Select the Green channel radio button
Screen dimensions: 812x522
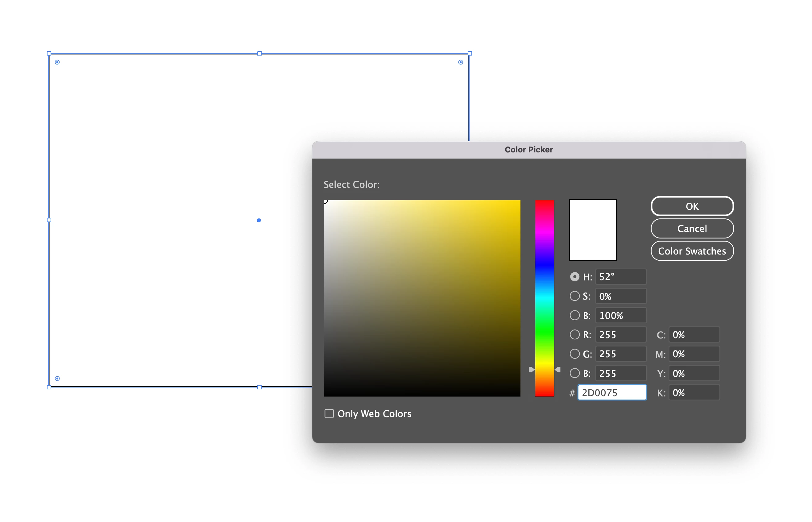click(x=574, y=354)
